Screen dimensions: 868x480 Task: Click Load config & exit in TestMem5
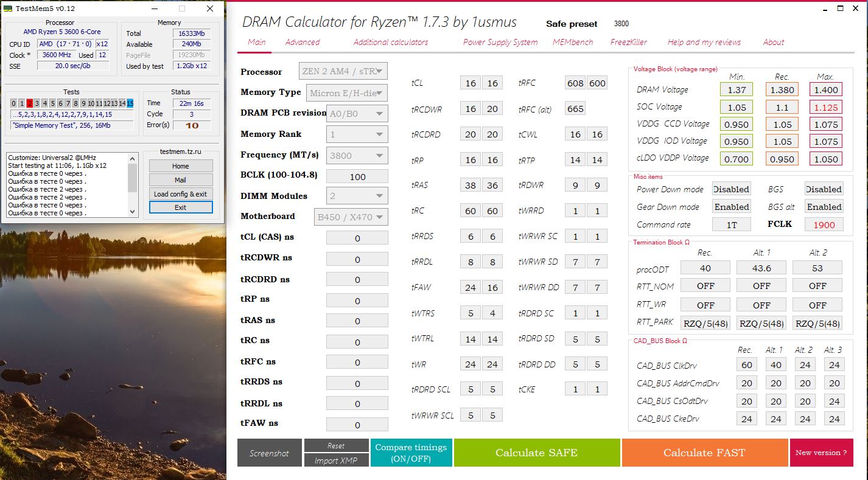(x=181, y=194)
